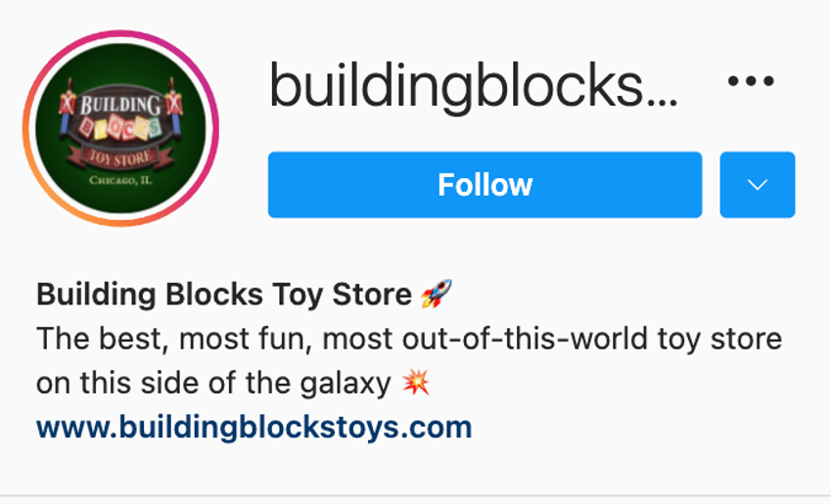The image size is (832, 504).
Task: Click 'Chicago, IL' text inside the profile logo
Action: [x=120, y=180]
